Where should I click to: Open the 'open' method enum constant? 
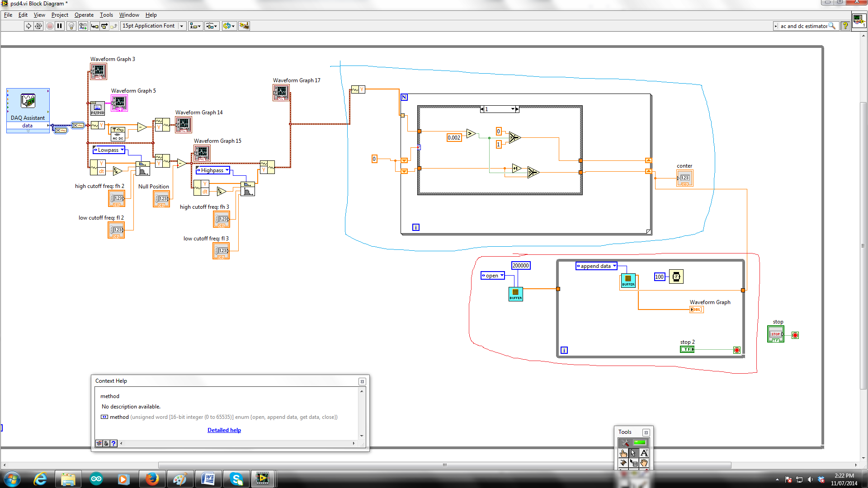pyautogui.click(x=492, y=276)
